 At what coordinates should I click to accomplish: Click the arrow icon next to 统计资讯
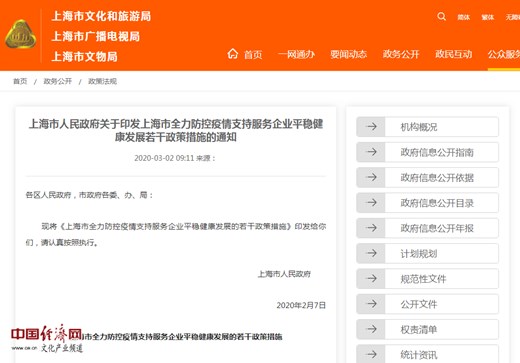point(371,354)
